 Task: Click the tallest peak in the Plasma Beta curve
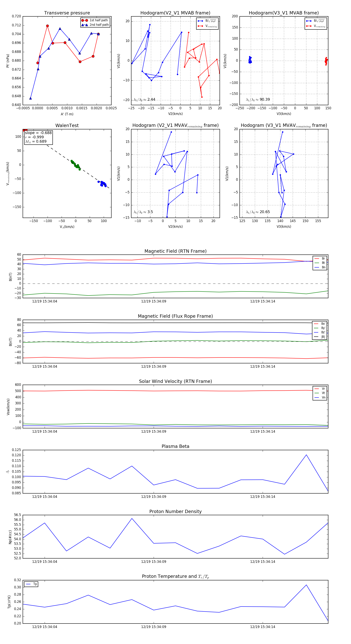pyautogui.click(x=306, y=455)
